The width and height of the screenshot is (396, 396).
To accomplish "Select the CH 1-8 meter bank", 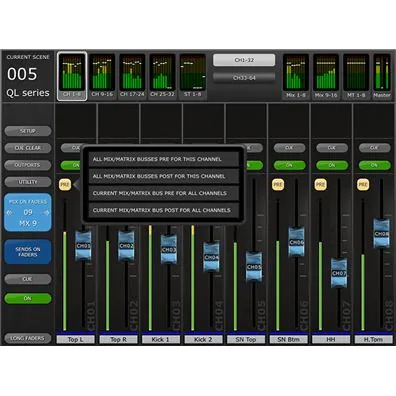I will pos(72,76).
